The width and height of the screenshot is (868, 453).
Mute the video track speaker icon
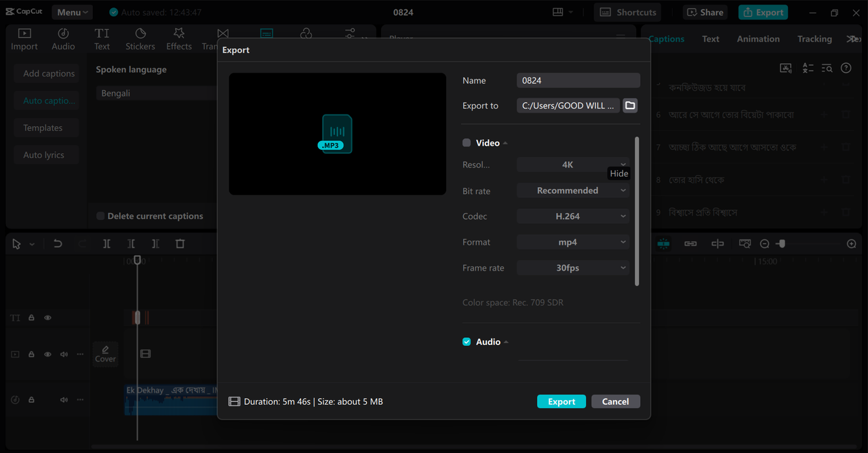click(64, 354)
